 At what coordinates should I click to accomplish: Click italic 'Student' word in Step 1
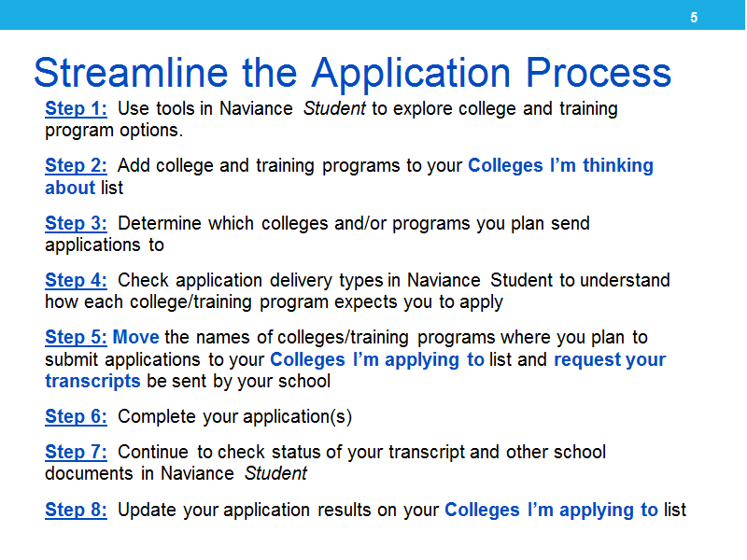tap(334, 109)
